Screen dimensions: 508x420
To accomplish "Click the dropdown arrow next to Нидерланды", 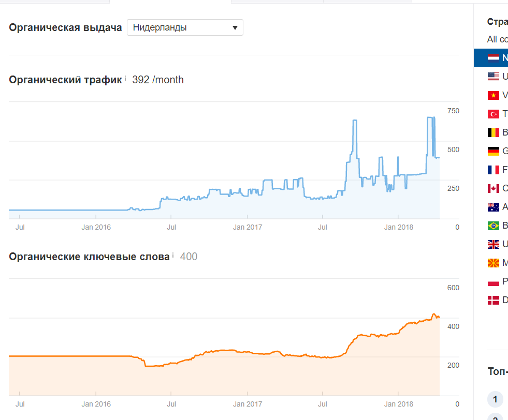I will (235, 27).
